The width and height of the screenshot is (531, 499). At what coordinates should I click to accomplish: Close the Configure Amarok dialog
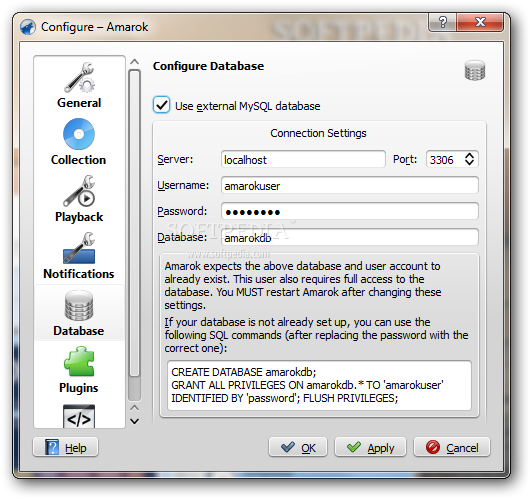(x=480, y=22)
